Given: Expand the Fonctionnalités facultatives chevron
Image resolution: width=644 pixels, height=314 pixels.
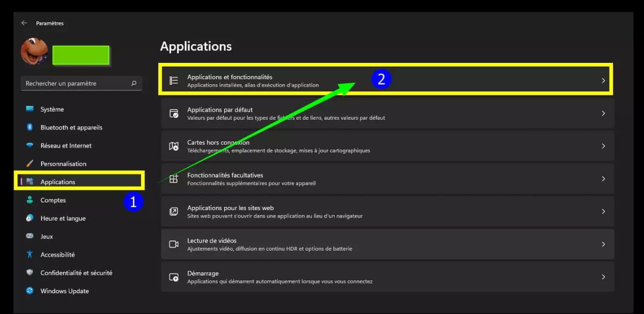Looking at the screenshot, I should [603, 179].
